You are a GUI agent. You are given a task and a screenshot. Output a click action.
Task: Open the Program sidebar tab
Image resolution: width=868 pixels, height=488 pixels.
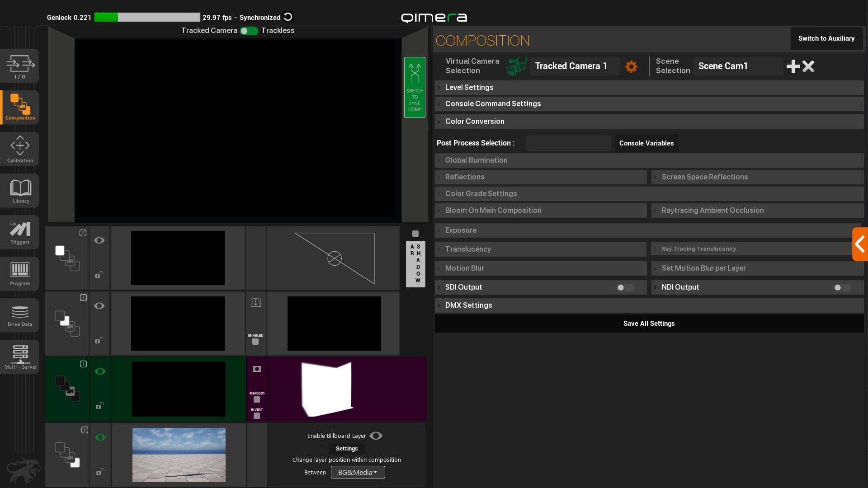point(20,273)
